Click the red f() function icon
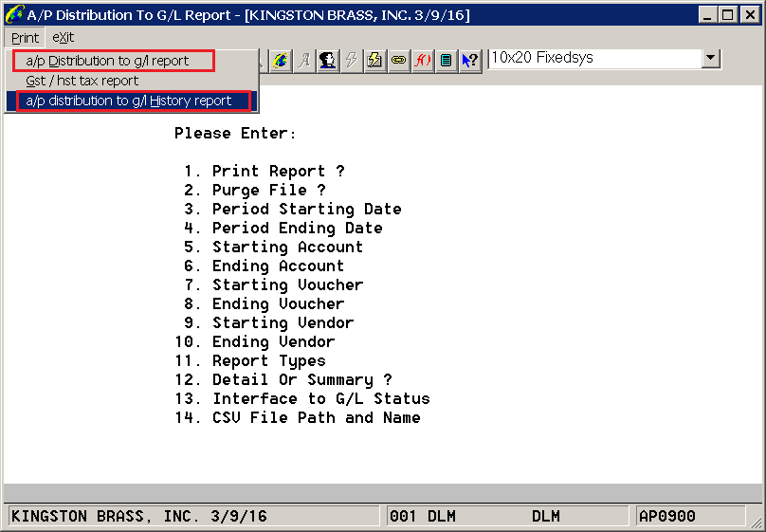This screenshot has width=766, height=532. click(x=422, y=60)
